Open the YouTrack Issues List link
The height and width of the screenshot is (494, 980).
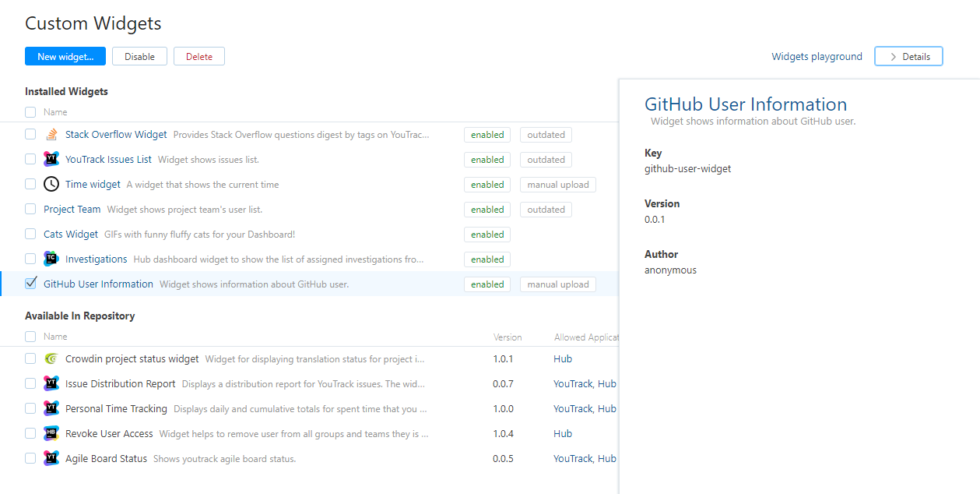(108, 160)
